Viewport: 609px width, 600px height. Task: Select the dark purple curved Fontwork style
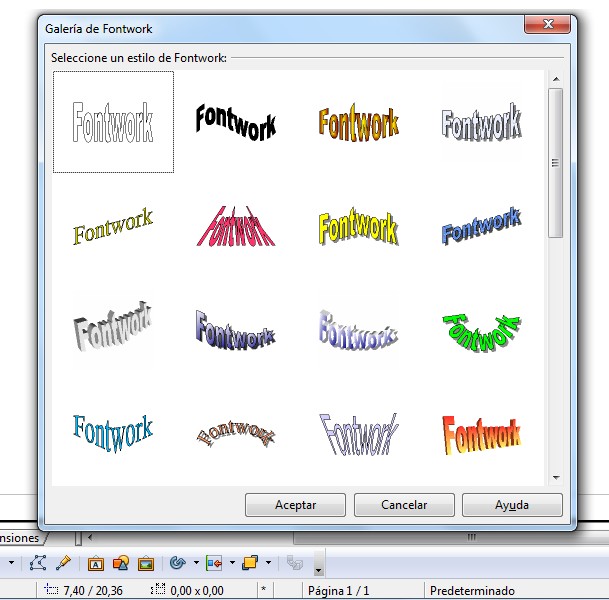[236, 330]
